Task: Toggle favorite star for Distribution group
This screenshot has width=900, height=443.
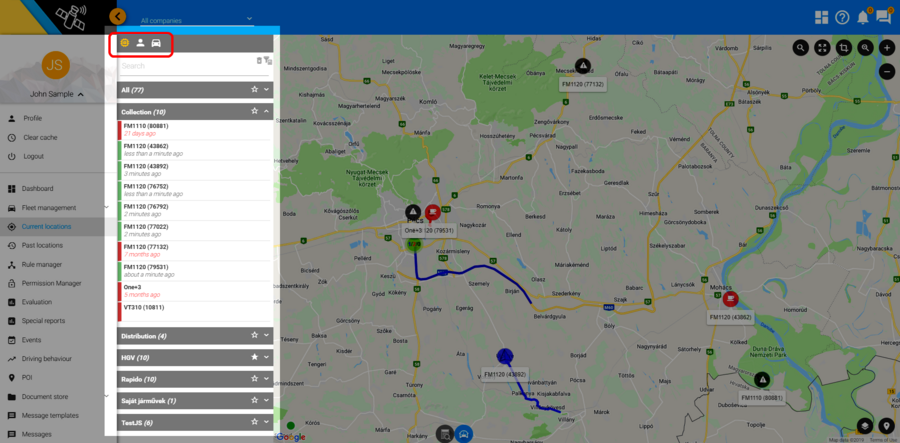Action: [x=255, y=336]
